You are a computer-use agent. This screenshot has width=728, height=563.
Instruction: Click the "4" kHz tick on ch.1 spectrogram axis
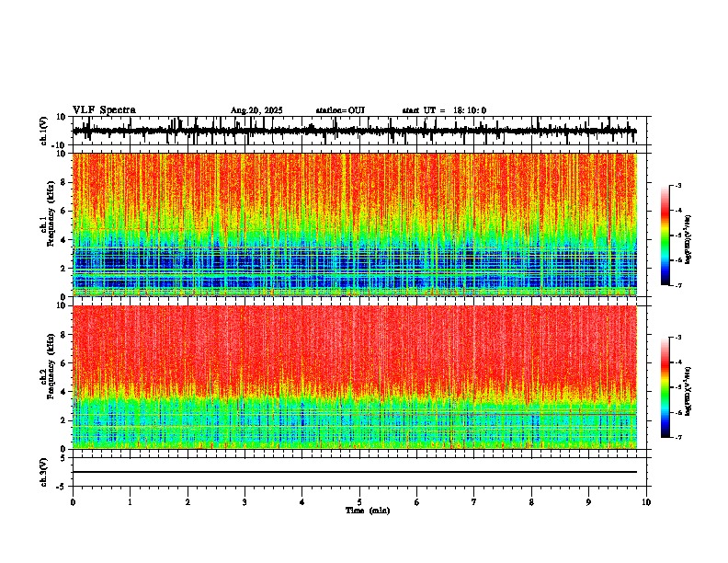(x=64, y=240)
